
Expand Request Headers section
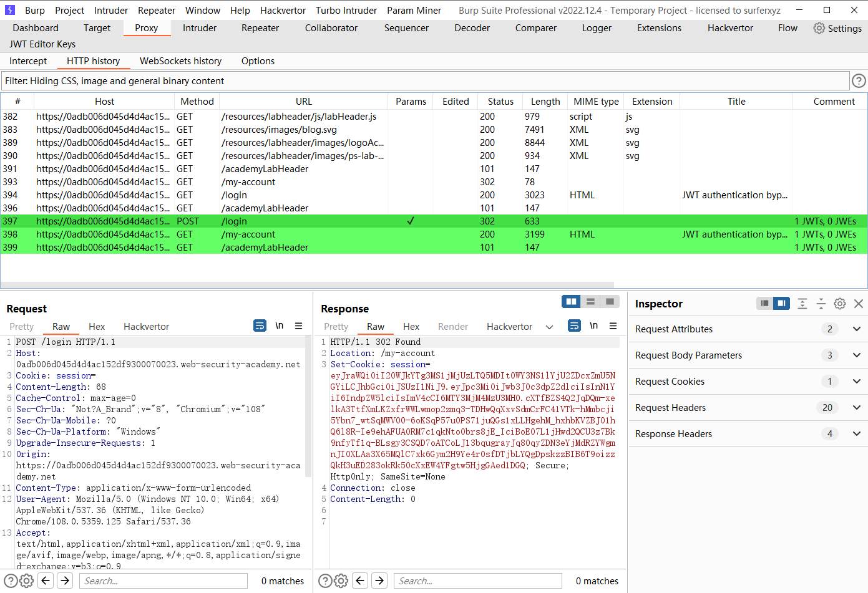857,408
